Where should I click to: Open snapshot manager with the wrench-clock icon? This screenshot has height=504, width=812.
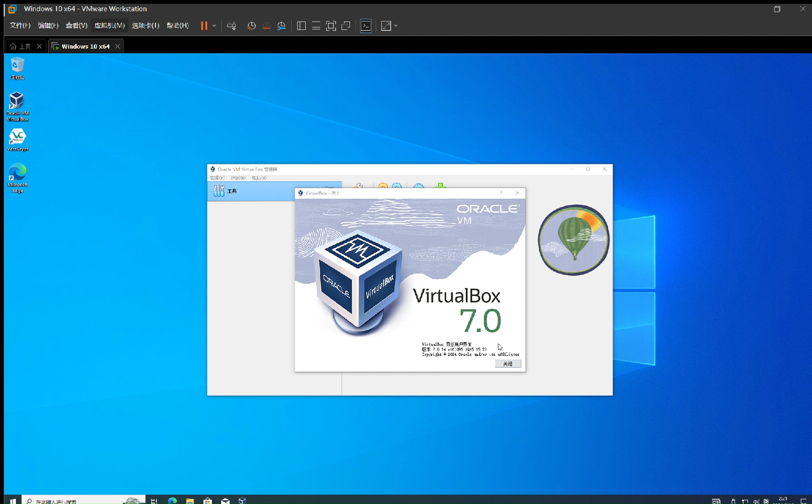pos(281,26)
